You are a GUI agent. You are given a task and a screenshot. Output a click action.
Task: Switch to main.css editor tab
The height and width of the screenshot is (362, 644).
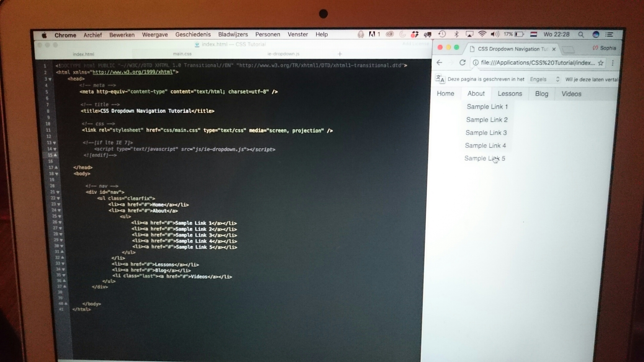click(x=182, y=54)
